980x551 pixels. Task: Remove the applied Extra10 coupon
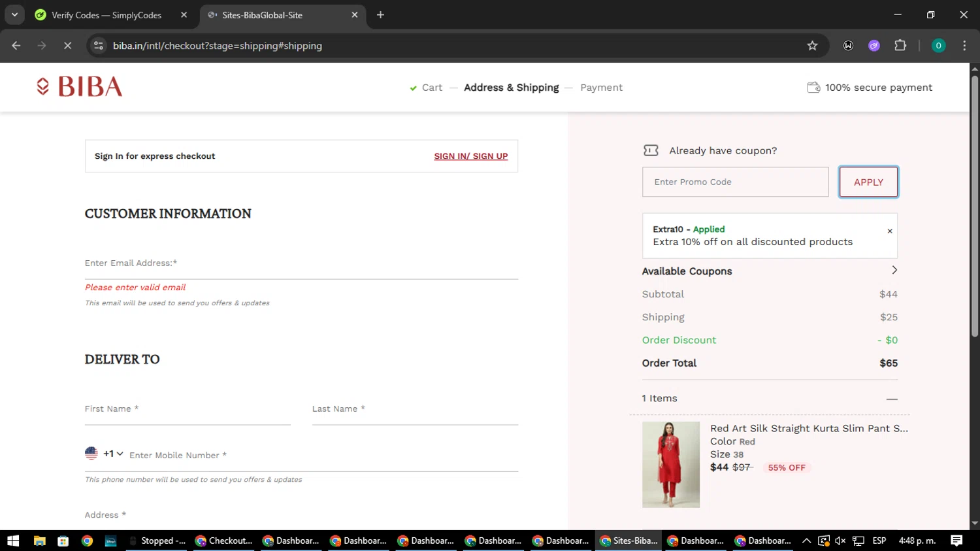click(x=890, y=231)
